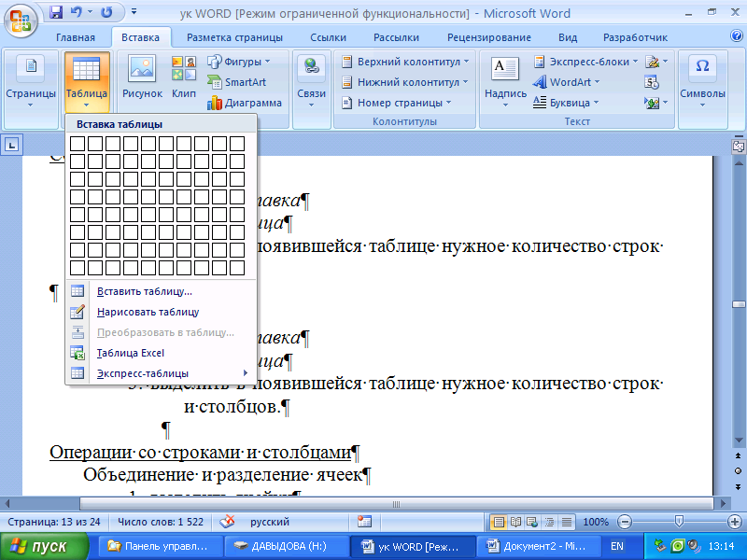Open the Верхний колонтитул header dropdown
This screenshot has height=560, width=747.
click(x=406, y=62)
